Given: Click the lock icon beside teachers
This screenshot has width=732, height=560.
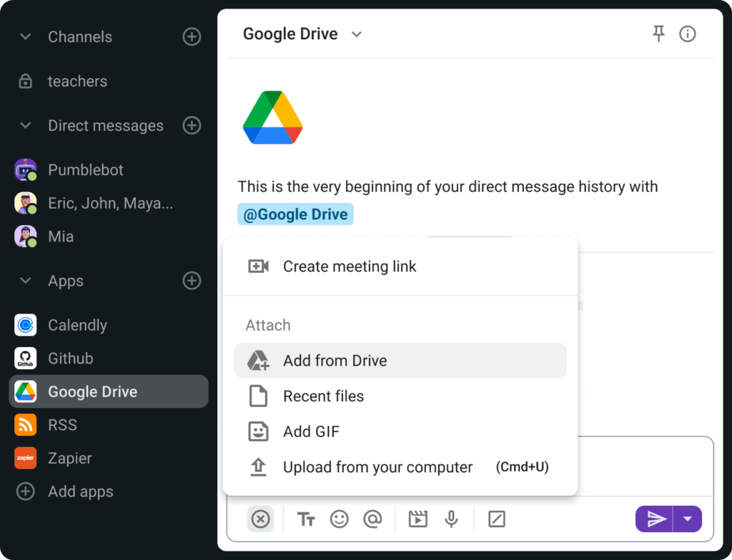Looking at the screenshot, I should coord(25,81).
